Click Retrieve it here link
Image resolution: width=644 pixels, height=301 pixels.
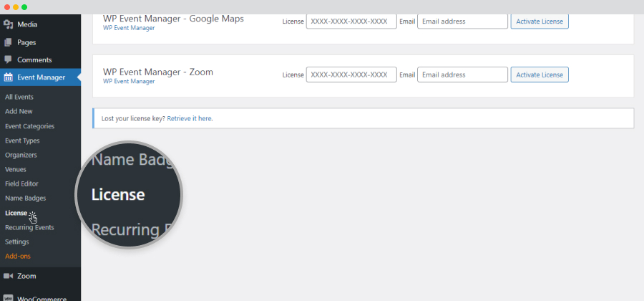tap(190, 118)
